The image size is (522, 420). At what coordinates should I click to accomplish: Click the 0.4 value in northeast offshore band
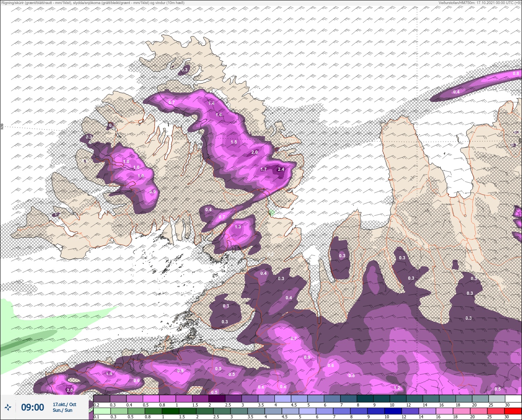tap(456, 92)
